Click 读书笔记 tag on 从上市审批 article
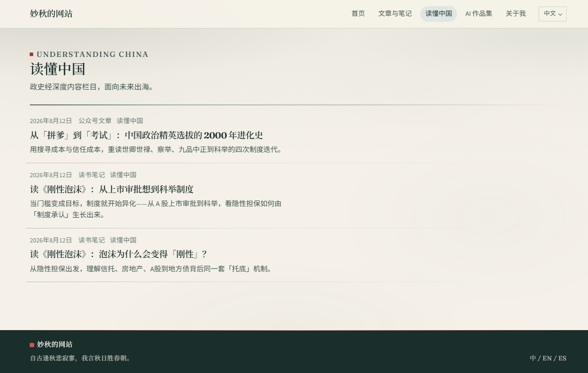Screen dimensions: 588x373 pos(92,175)
